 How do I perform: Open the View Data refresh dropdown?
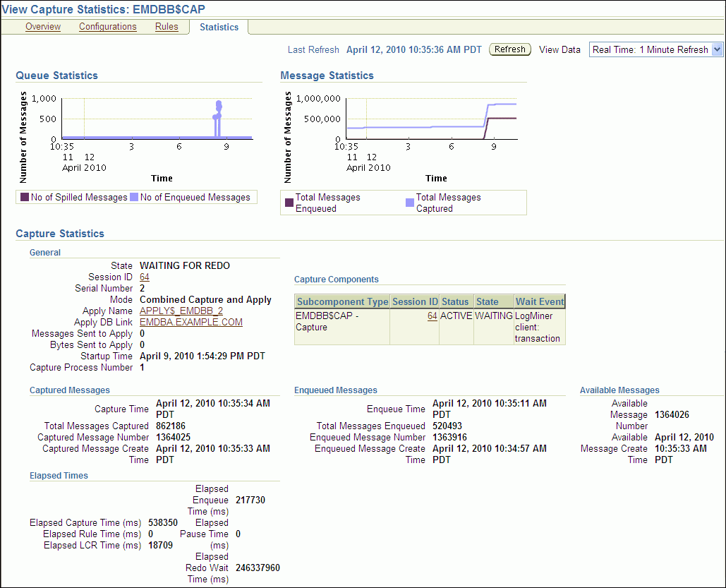717,49
